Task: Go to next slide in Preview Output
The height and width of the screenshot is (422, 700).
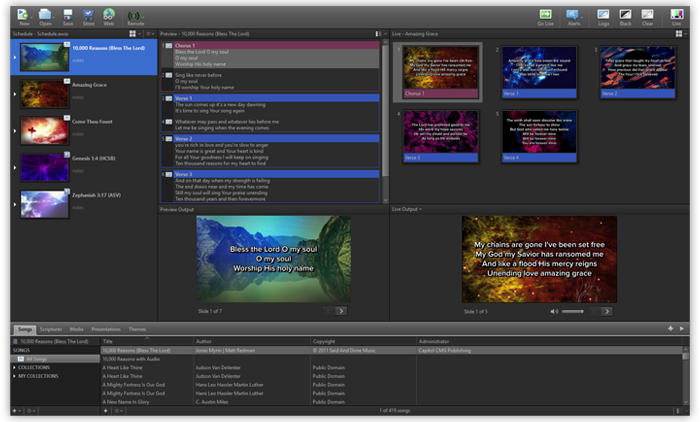Action: (341, 311)
